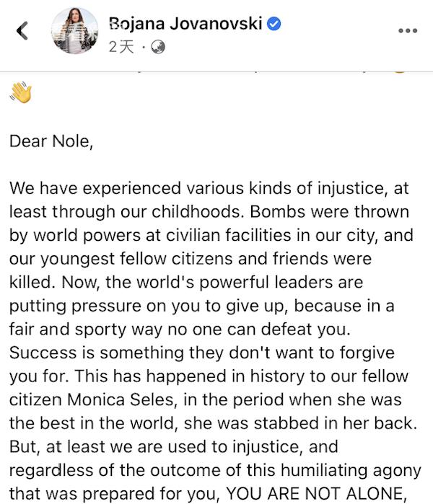Go back using the left arrow
This screenshot has height=504, width=433.
[x=22, y=30]
